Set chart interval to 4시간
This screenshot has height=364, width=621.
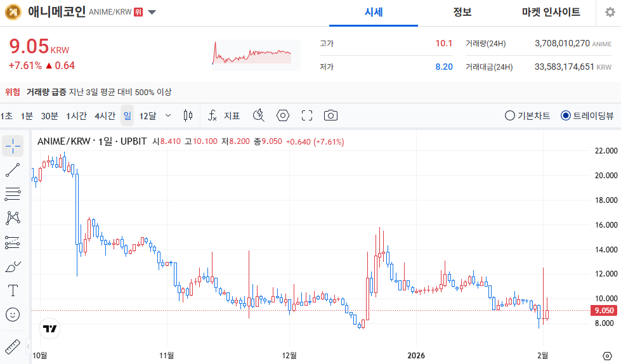tap(105, 115)
